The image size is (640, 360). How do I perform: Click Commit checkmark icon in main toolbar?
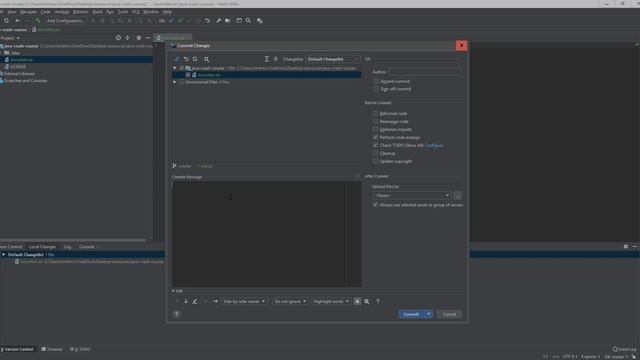tap(180, 20)
